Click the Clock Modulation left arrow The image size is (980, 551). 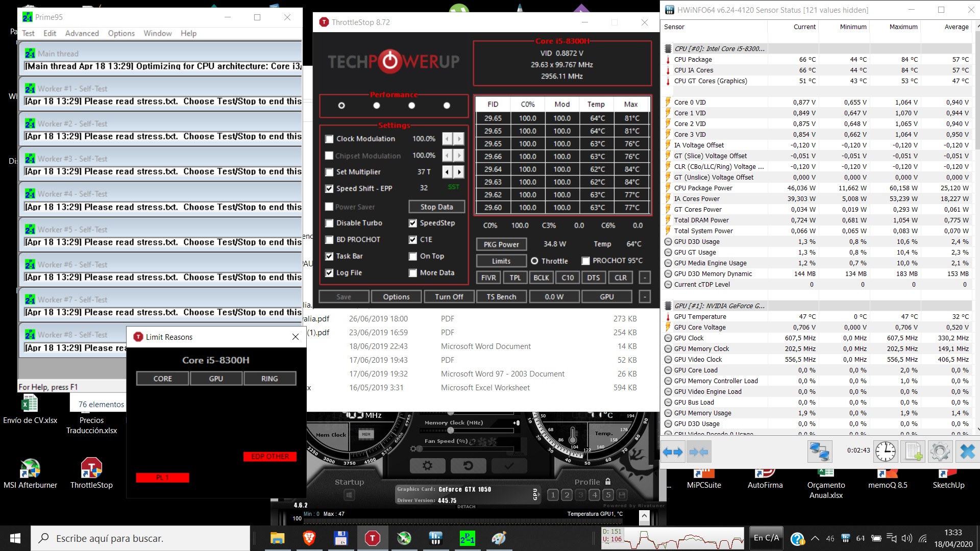[447, 139]
